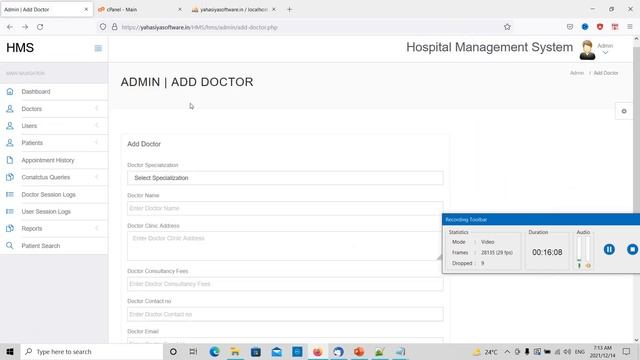Click the Admin breadcrumb link

tap(577, 73)
